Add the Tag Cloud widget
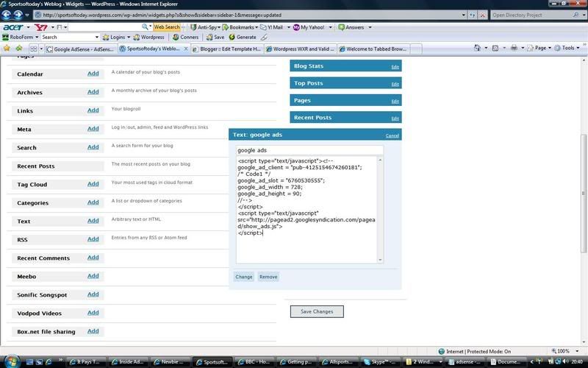The image size is (588, 368). [93, 183]
